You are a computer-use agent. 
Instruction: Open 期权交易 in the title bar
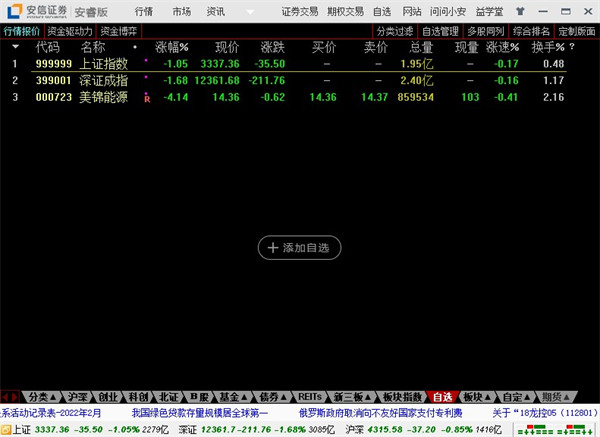(346, 12)
